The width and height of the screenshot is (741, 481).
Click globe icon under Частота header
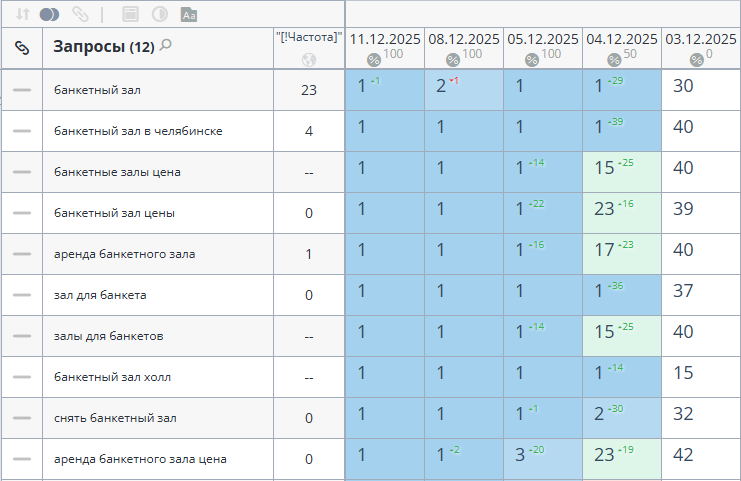[308, 59]
